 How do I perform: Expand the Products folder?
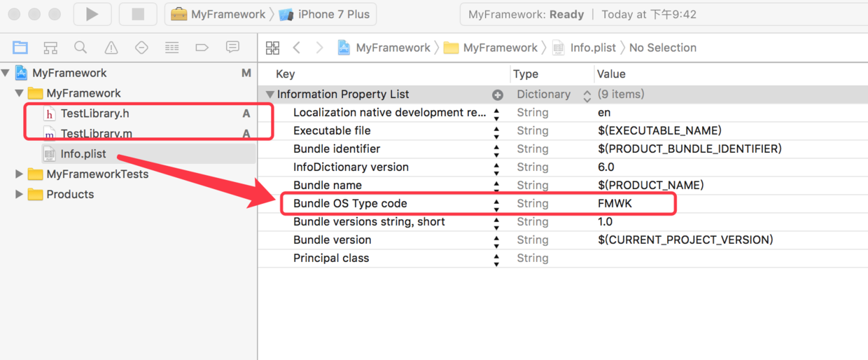click(19, 195)
